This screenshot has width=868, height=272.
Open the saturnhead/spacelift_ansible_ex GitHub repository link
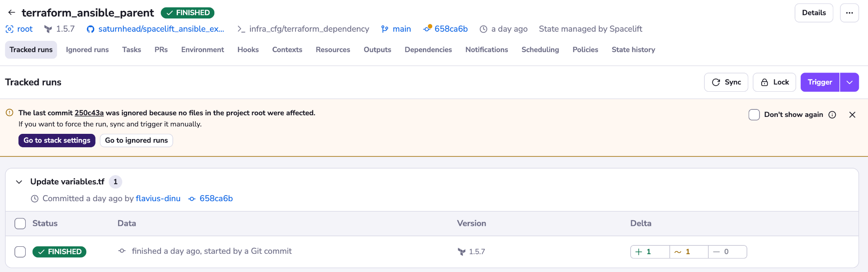161,29
